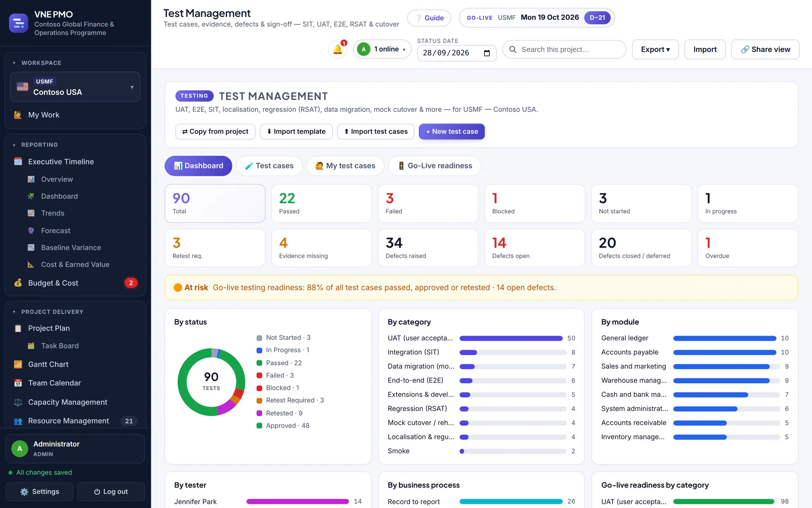
Task: Click the Cost & Earned Value icon
Action: (x=31, y=264)
